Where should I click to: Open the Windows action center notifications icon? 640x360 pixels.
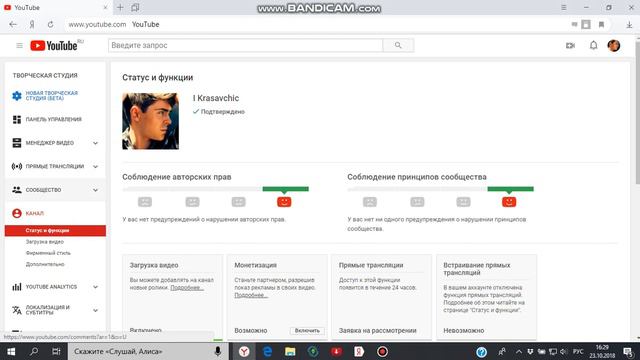(628, 351)
